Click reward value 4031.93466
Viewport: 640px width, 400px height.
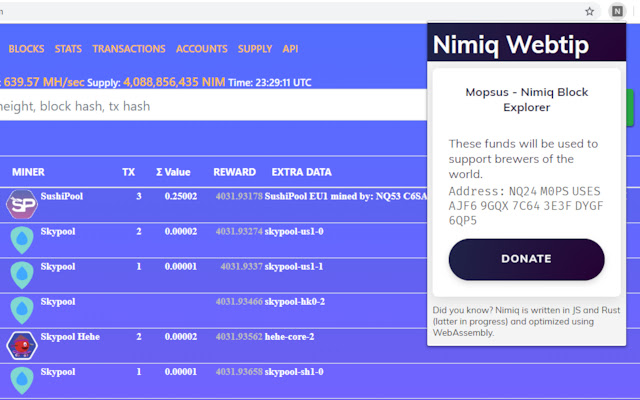point(239,302)
